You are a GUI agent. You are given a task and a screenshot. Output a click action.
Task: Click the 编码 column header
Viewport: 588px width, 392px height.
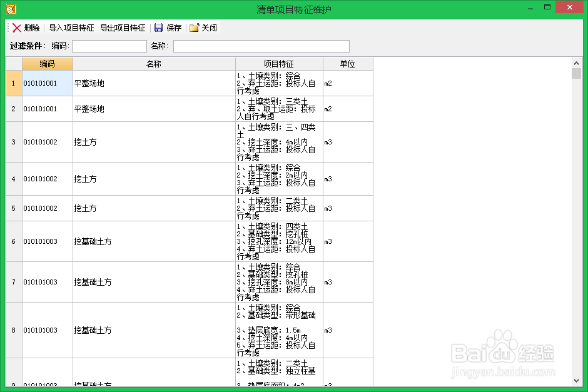point(47,63)
